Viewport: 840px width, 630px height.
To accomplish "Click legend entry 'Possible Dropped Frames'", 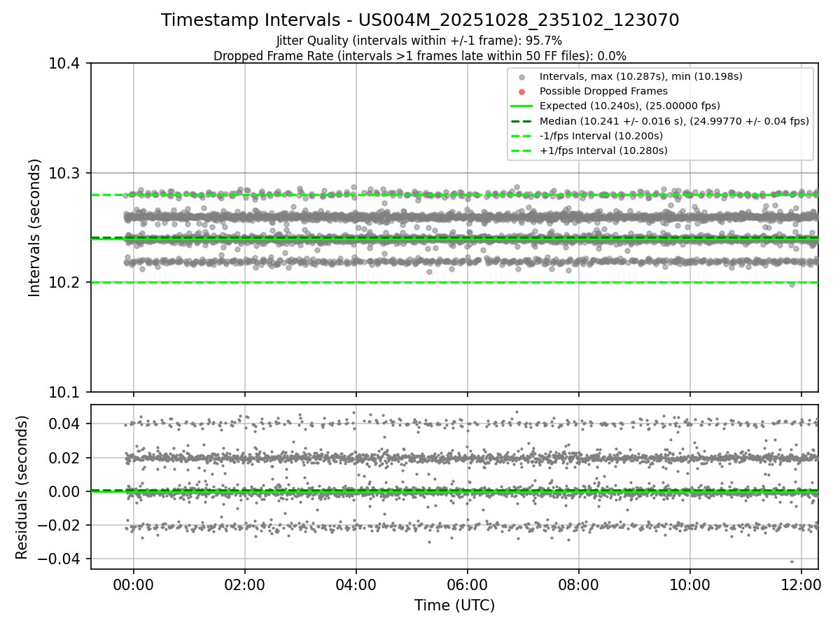I will coord(603,91).
